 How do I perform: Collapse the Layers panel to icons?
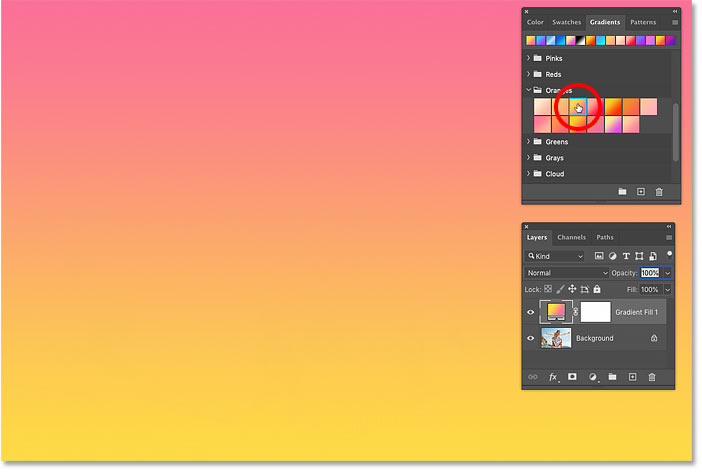point(669,227)
